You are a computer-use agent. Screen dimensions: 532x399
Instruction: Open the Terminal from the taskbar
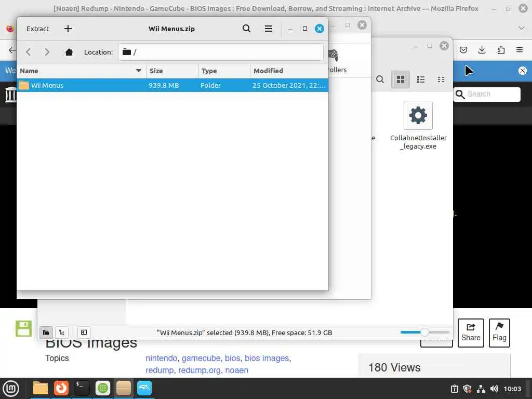pyautogui.click(x=82, y=388)
